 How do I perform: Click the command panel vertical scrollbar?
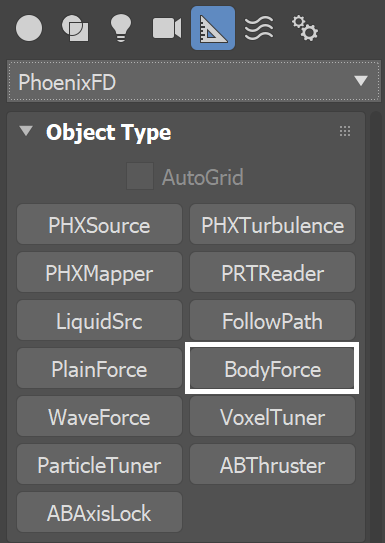376,327
